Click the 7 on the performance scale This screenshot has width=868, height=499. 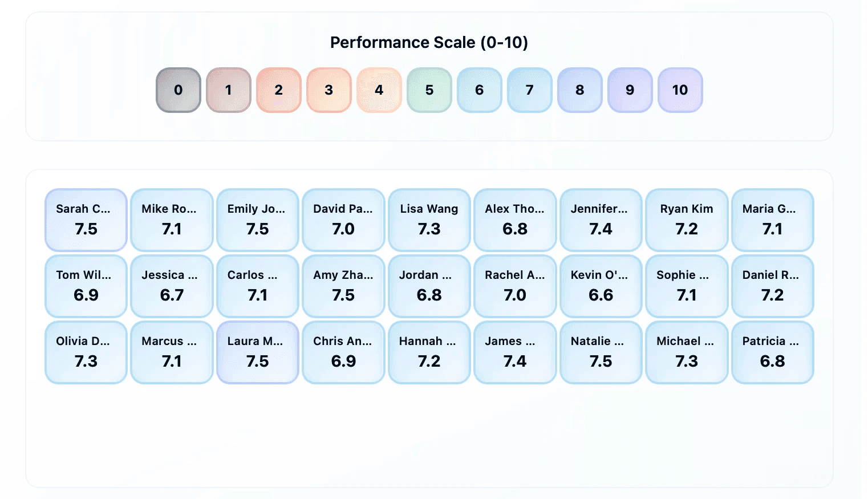529,90
